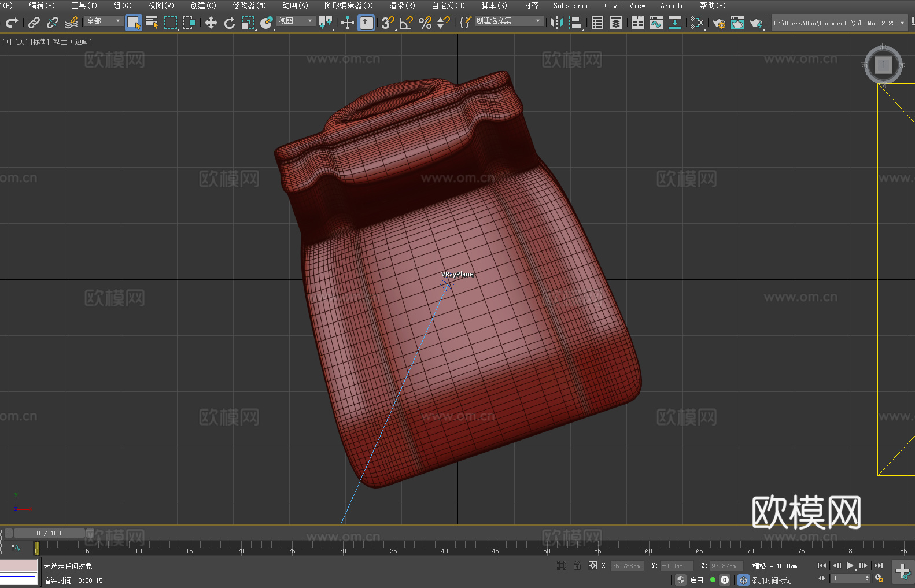Toggle the Select and Manipulate crosshair icon

coord(348,23)
